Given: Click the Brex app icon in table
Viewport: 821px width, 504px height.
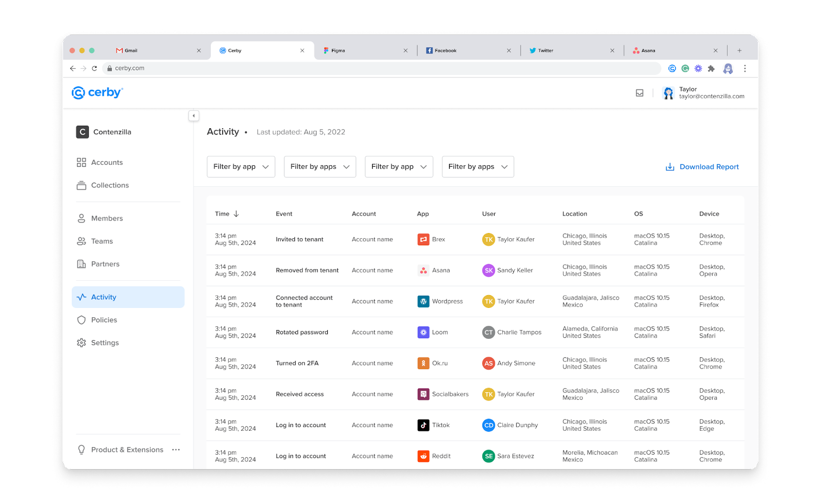Looking at the screenshot, I should coord(423,239).
